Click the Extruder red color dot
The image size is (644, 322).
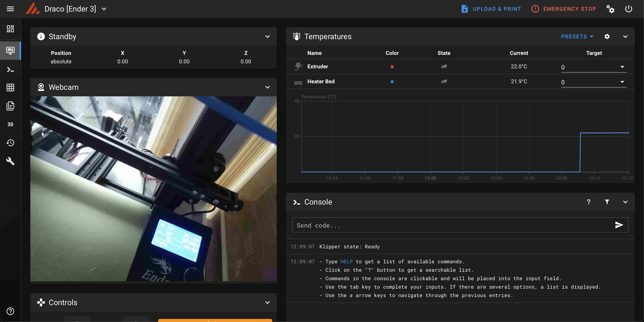[x=392, y=67]
